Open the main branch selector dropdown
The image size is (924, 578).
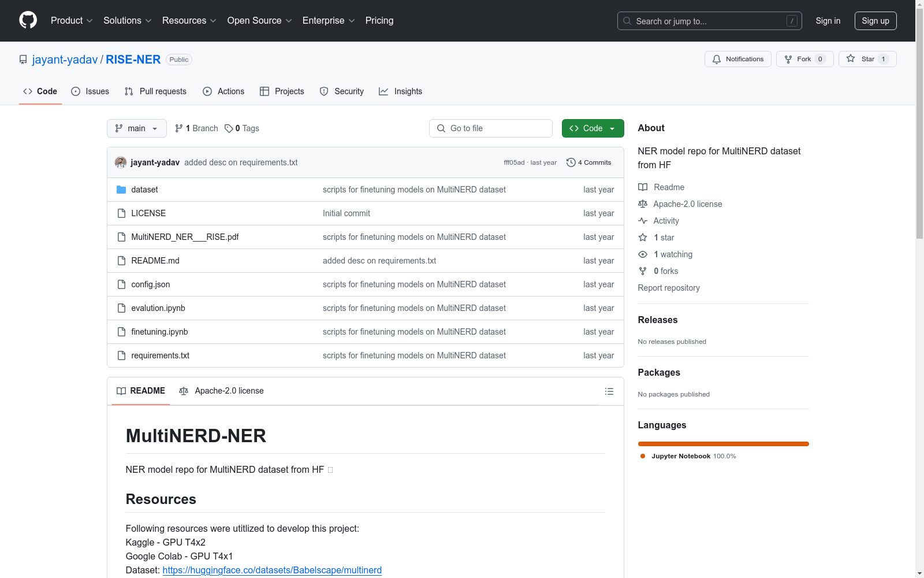pyautogui.click(x=137, y=128)
